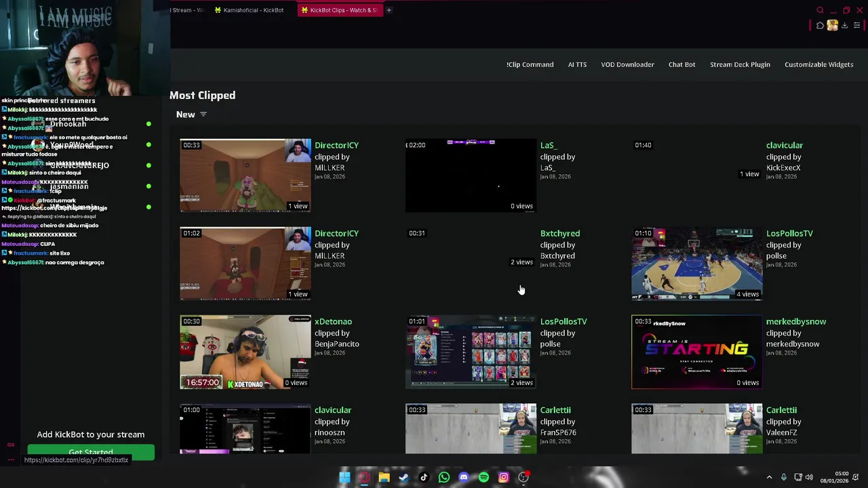Open the browser profile avatar

click(832, 26)
